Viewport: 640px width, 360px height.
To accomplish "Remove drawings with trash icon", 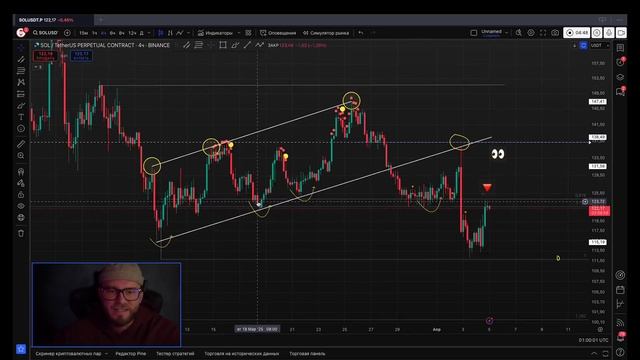I will 21,233.
